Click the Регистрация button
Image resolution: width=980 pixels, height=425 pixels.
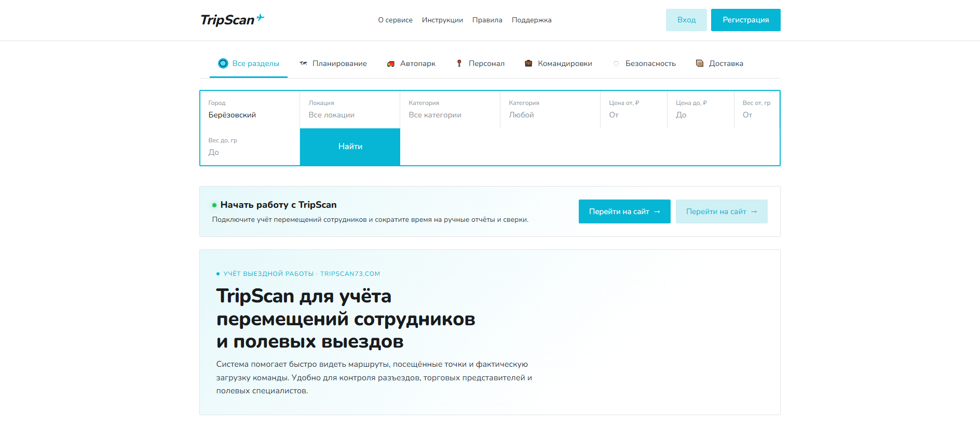746,20
